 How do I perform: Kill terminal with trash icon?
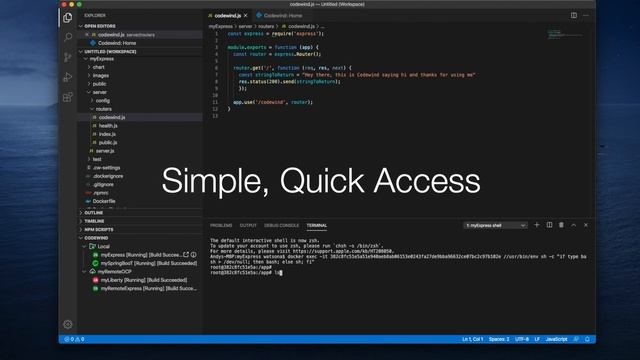point(561,225)
